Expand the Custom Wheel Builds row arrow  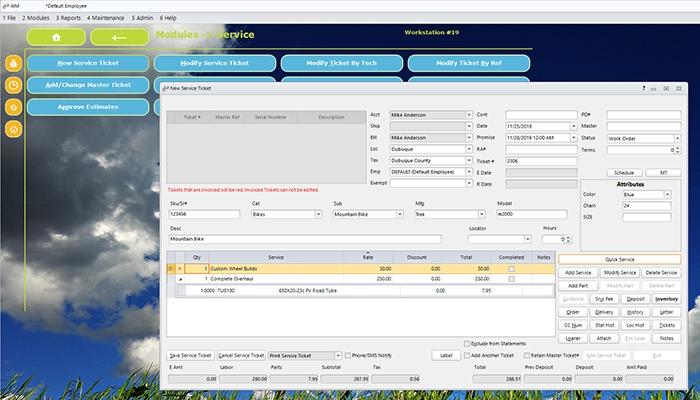coord(180,269)
